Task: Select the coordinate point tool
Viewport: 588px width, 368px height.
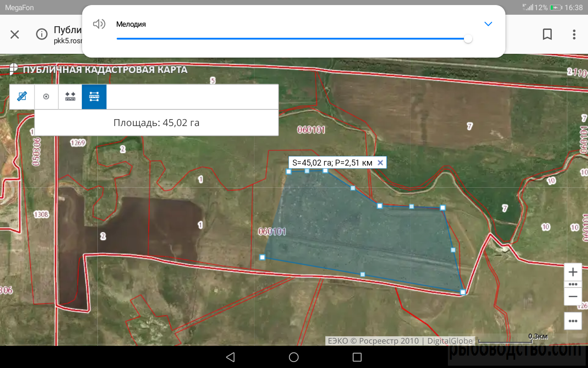Action: pyautogui.click(x=46, y=97)
